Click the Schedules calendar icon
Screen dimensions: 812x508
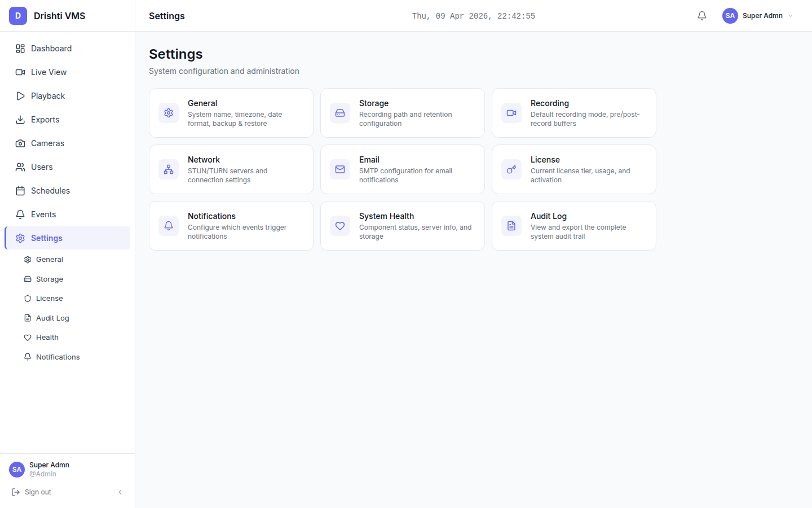pos(20,190)
